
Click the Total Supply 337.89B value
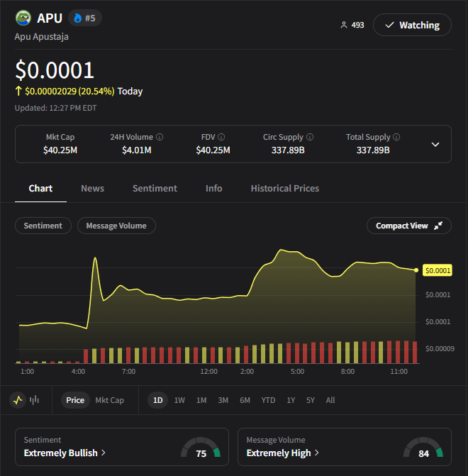[373, 150]
